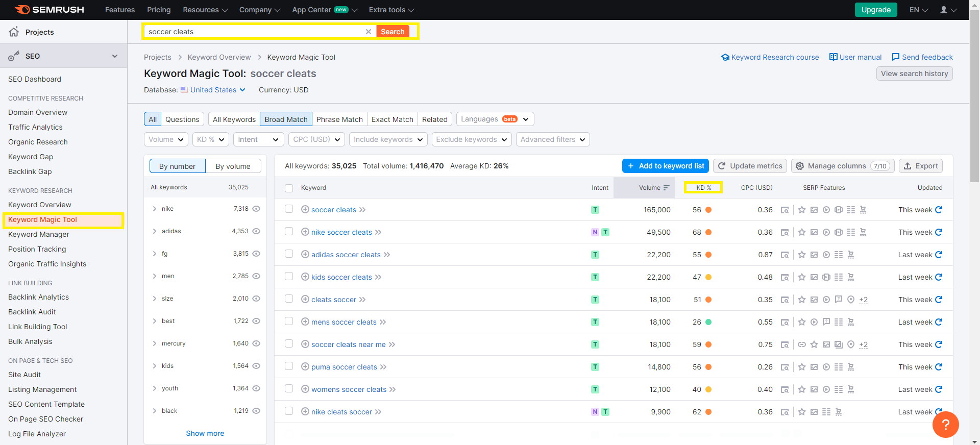Open Advanced filters dropdown
This screenshot has width=980, height=445.
pyautogui.click(x=553, y=139)
